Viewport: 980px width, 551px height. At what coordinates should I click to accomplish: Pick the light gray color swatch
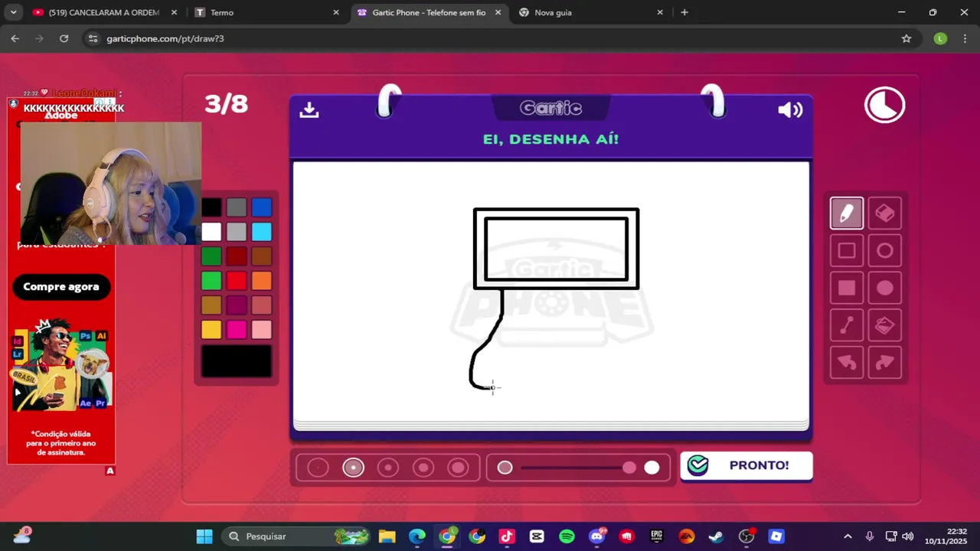pos(237,232)
